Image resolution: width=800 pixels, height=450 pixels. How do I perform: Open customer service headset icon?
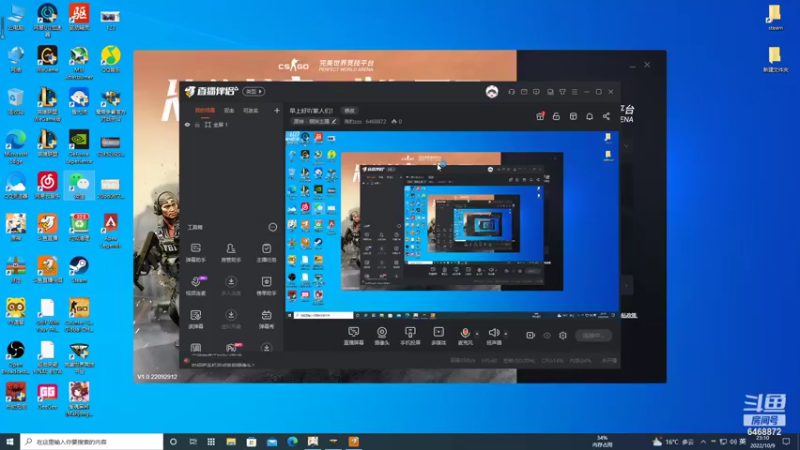[x=511, y=92]
